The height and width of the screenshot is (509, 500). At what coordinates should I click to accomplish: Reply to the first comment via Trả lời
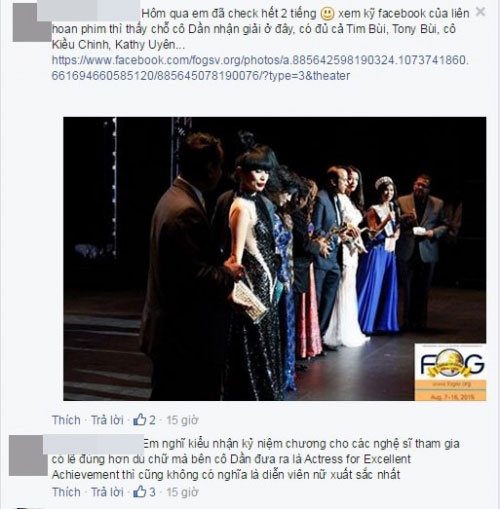(x=107, y=420)
